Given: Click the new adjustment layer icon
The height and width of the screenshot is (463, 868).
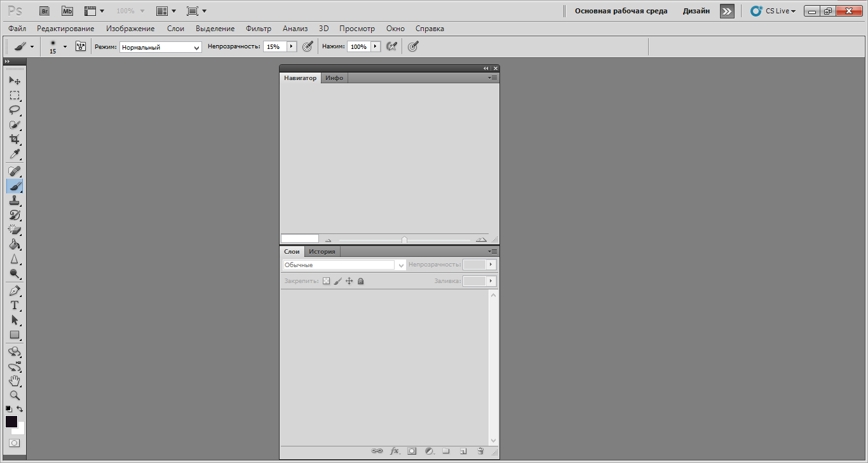Looking at the screenshot, I should pyautogui.click(x=429, y=451).
